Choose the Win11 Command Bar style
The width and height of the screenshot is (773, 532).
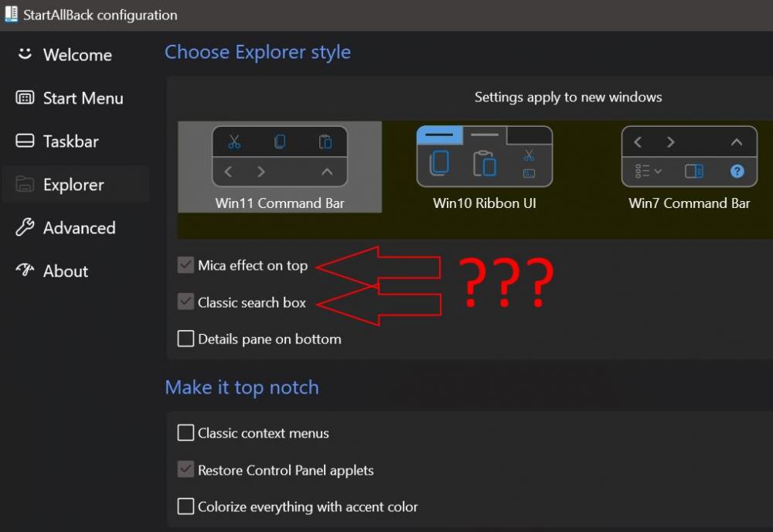(280, 167)
